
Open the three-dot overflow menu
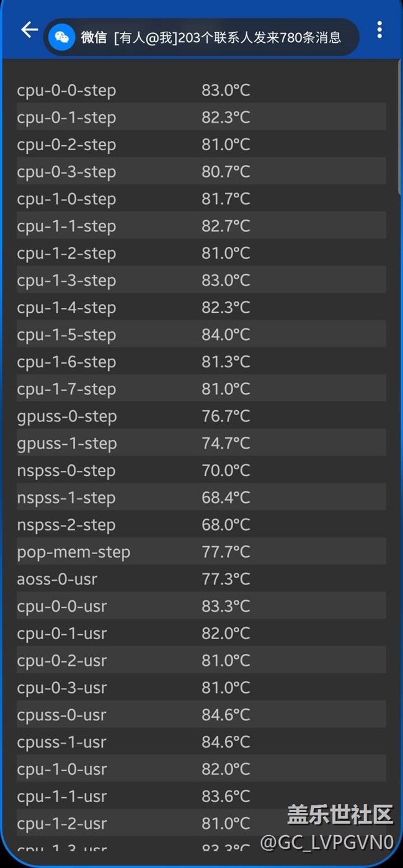[x=379, y=30]
